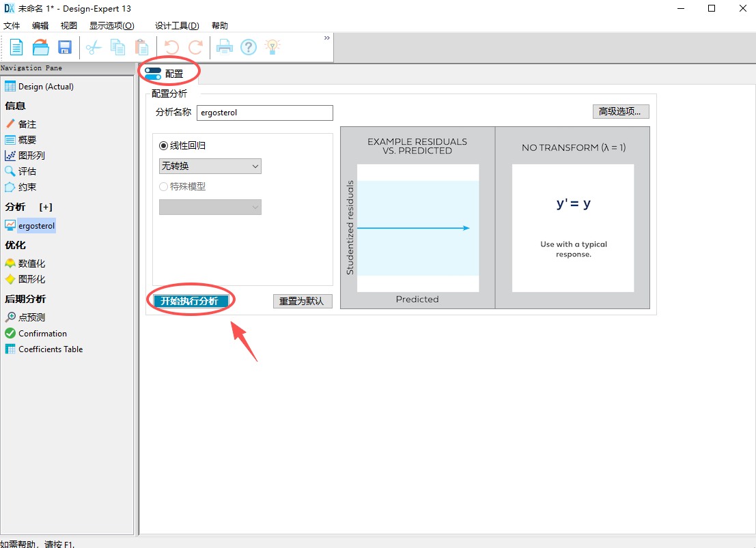Open the Coefficients Table view
Screen dimensions: 756x548
[x=49, y=349]
